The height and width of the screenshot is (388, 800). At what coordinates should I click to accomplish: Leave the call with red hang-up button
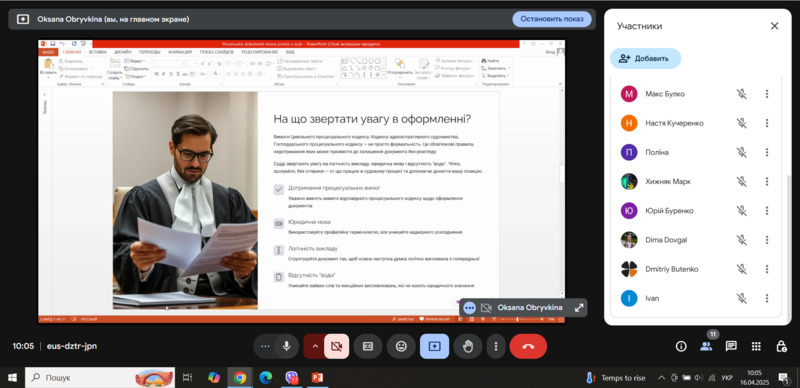[528, 346]
